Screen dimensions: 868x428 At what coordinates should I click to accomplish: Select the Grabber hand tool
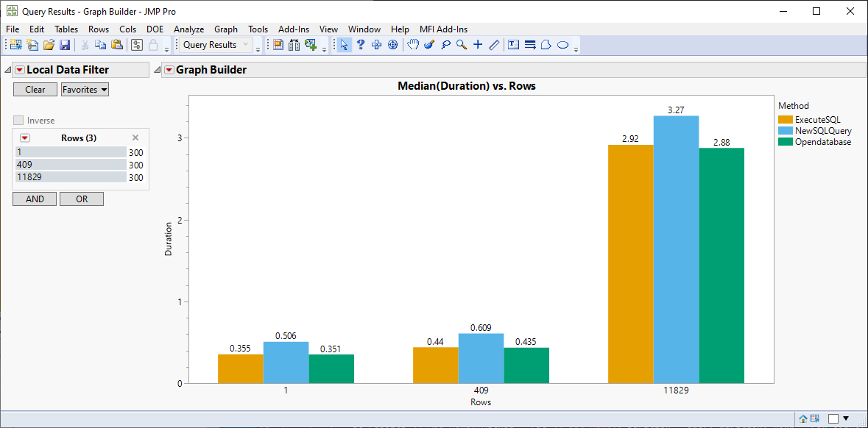tap(413, 45)
